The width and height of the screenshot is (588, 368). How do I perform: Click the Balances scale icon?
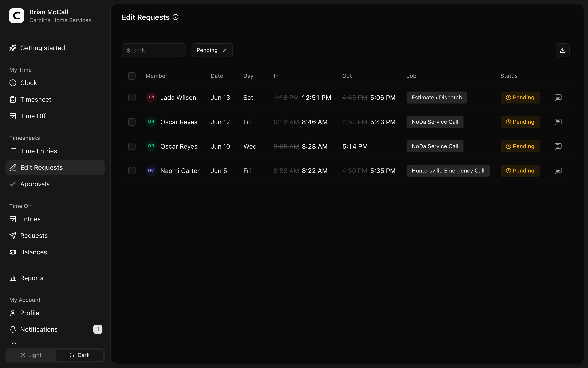click(13, 252)
